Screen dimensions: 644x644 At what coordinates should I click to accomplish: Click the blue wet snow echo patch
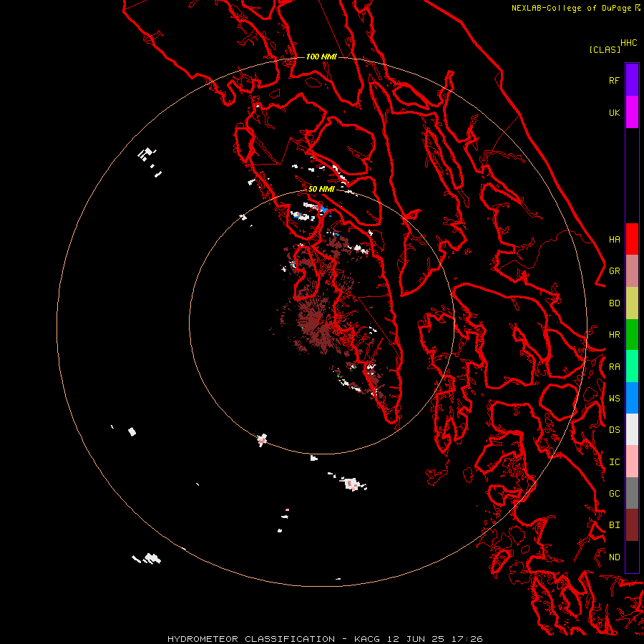[324, 210]
